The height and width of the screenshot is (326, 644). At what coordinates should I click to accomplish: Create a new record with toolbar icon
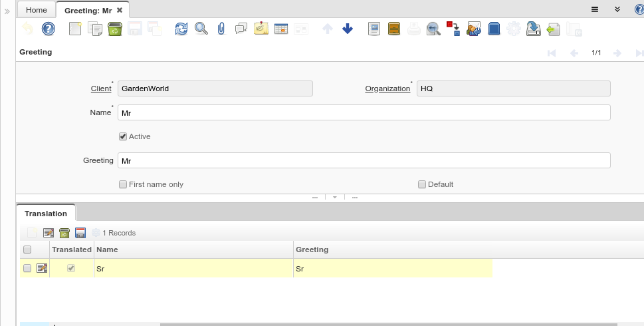click(76, 29)
